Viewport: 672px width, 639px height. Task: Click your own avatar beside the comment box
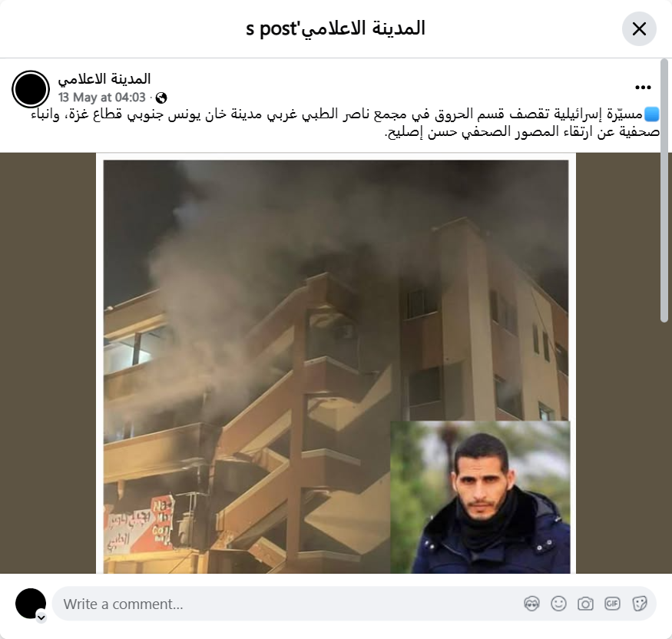tap(31, 604)
